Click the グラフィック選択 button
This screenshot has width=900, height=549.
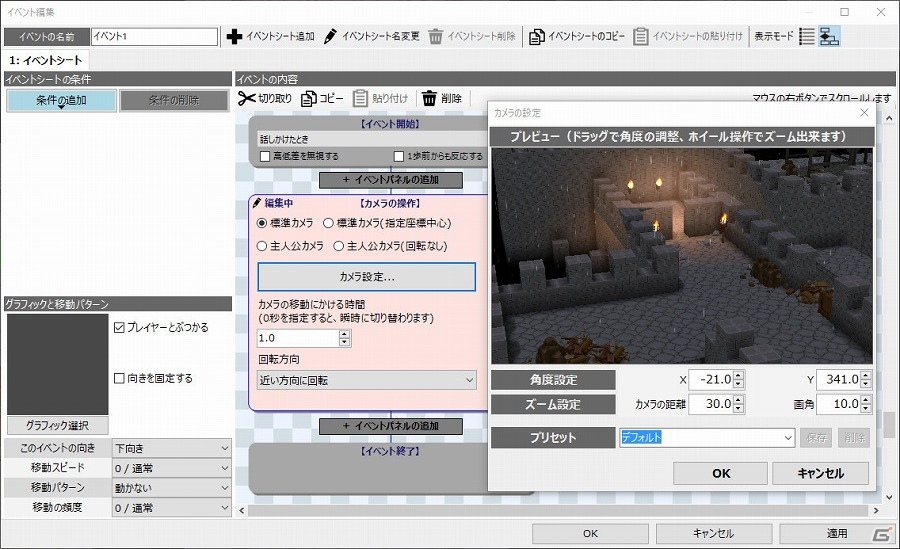click(x=57, y=426)
